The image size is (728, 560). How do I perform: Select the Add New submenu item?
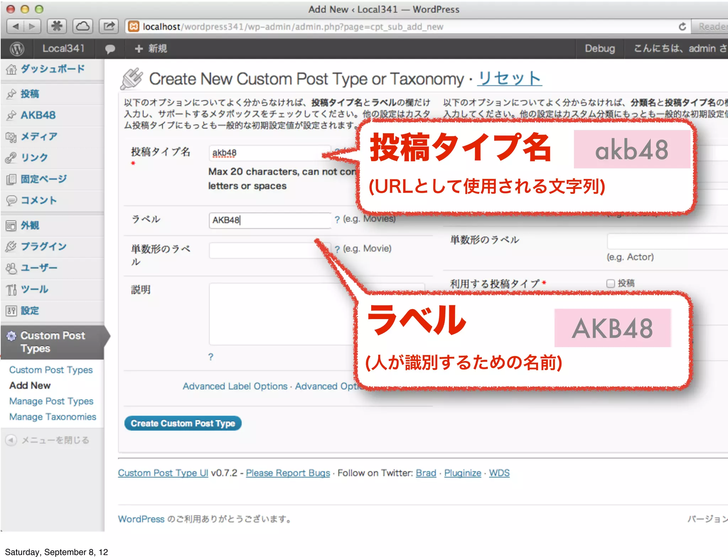(30, 386)
